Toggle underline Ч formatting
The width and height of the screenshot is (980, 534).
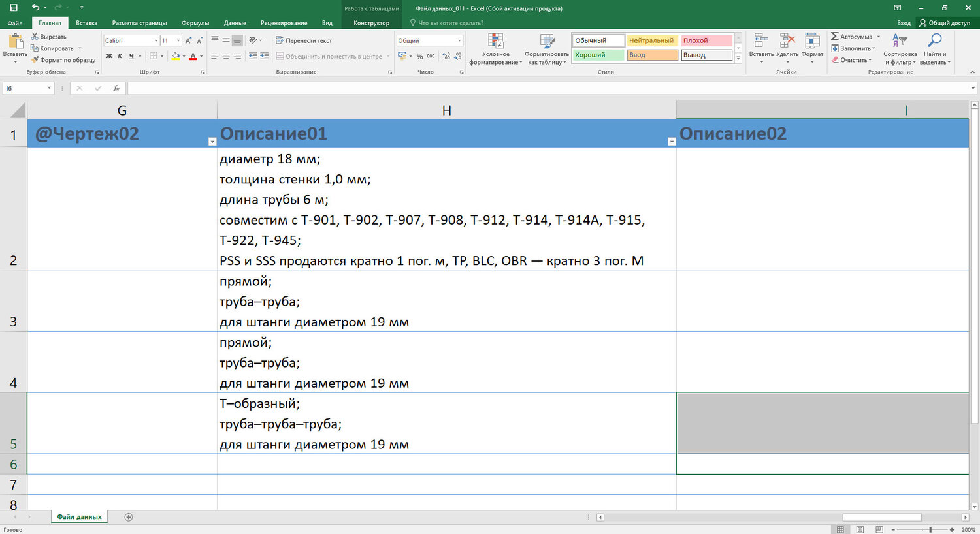click(x=131, y=56)
